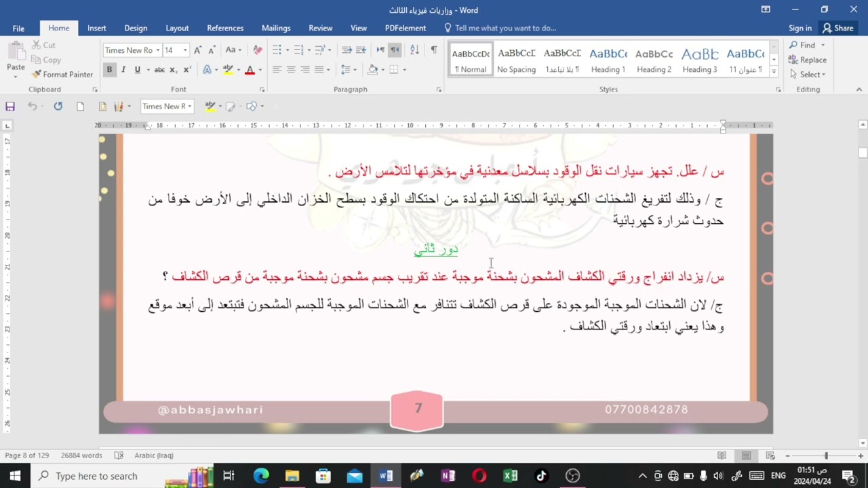The image size is (868, 488).
Task: Justify text alignment icon
Action: (319, 70)
